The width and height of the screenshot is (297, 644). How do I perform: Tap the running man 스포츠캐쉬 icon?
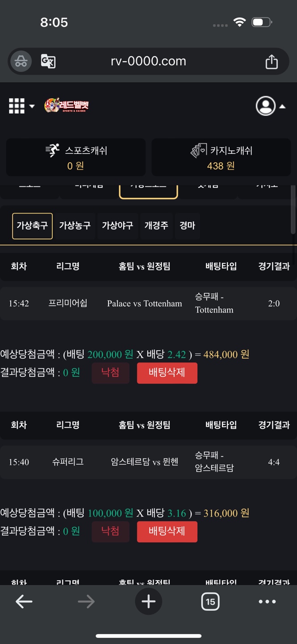53,151
